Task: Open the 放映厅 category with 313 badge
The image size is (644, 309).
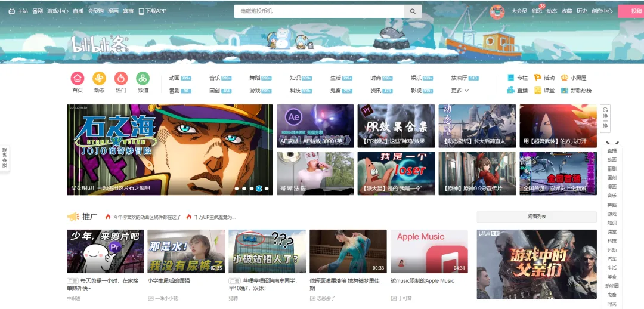Action: [465, 78]
